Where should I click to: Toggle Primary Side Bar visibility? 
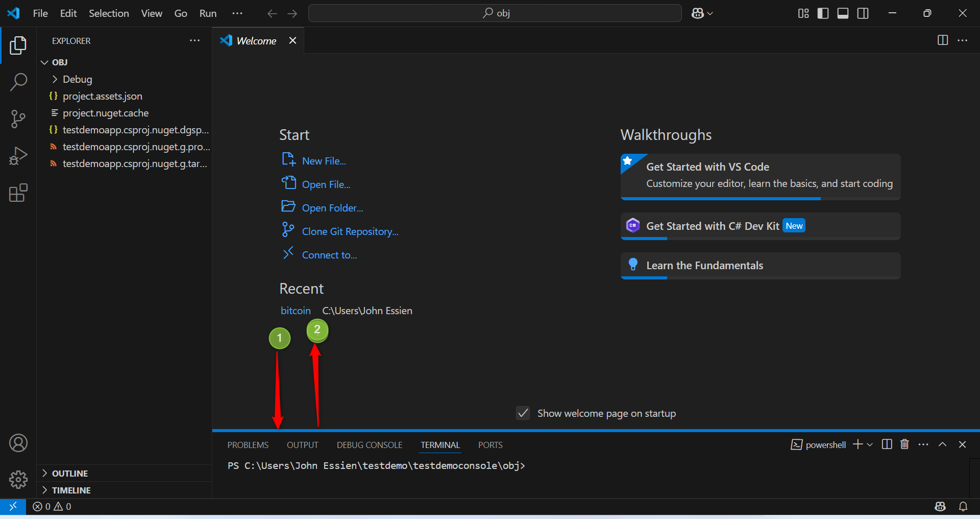823,13
